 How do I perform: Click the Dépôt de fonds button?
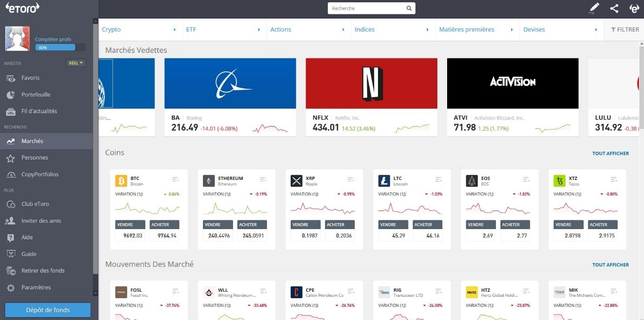[x=47, y=309]
